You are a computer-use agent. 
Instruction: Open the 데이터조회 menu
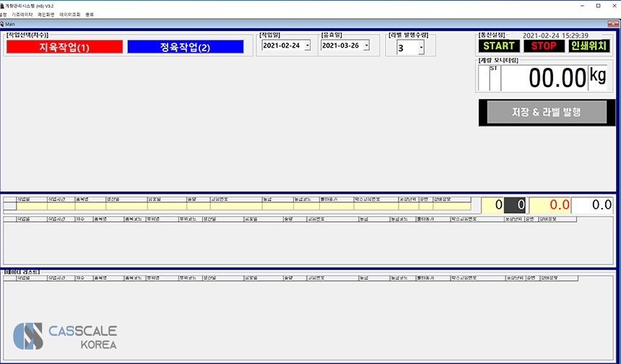tap(69, 14)
